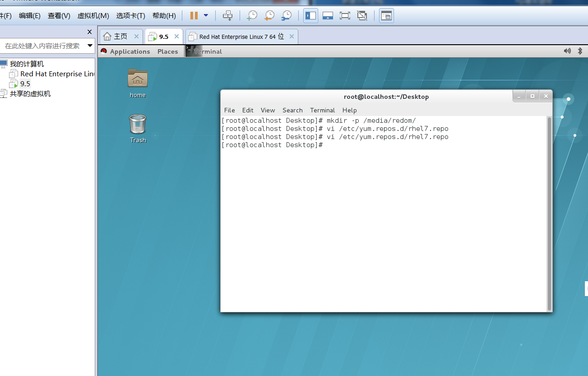Toggle the thumbnail bar view

tap(328, 16)
